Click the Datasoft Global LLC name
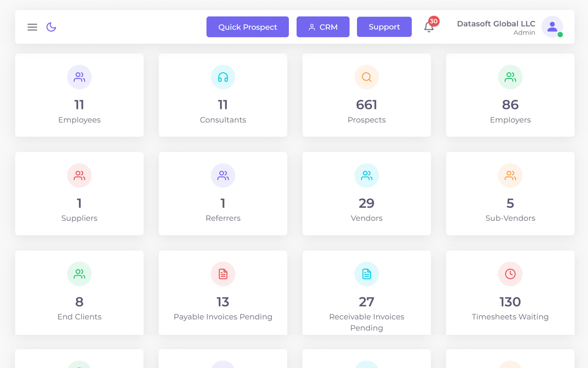This screenshot has height=368, width=588. [496, 23]
